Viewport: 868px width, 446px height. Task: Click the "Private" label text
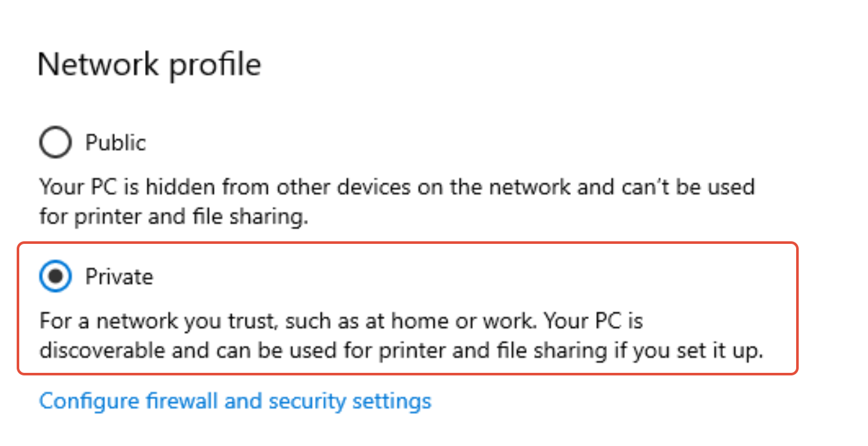click(119, 277)
